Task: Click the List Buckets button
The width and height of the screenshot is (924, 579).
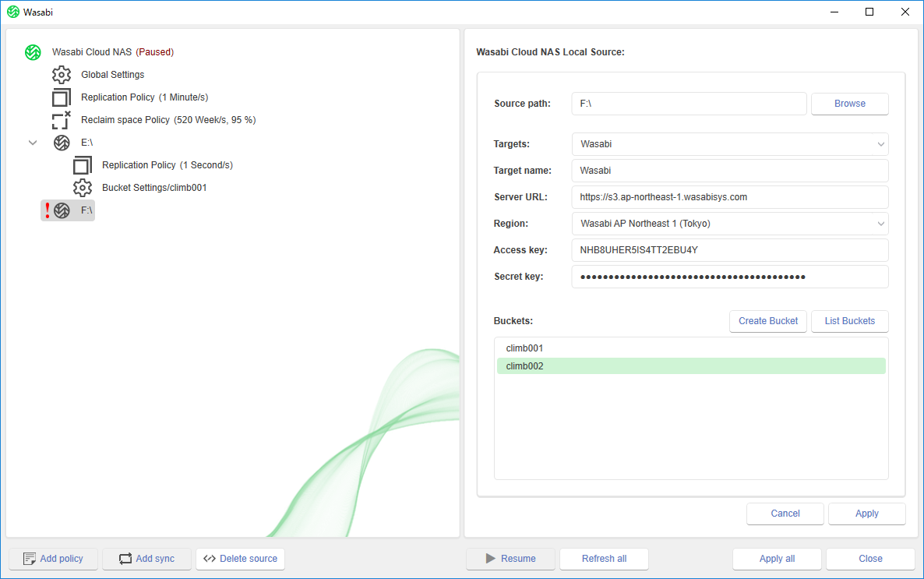Action: 850,321
